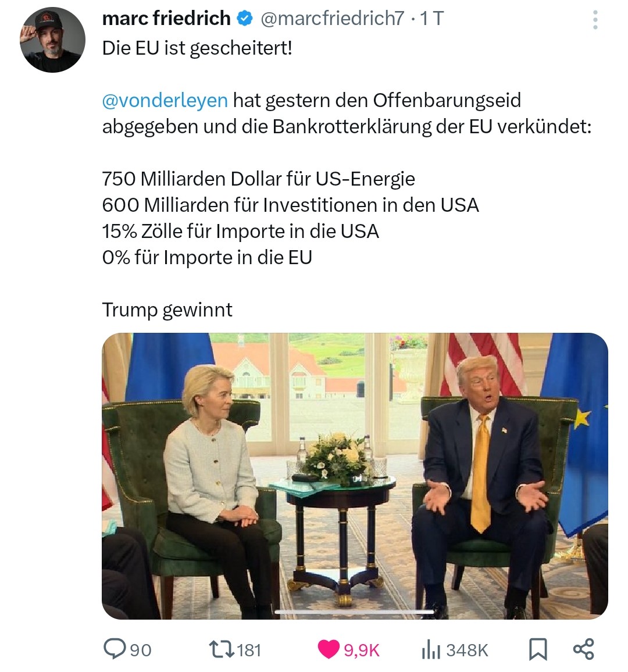
Task: Click the reply speech bubble icon
Action: (115, 649)
